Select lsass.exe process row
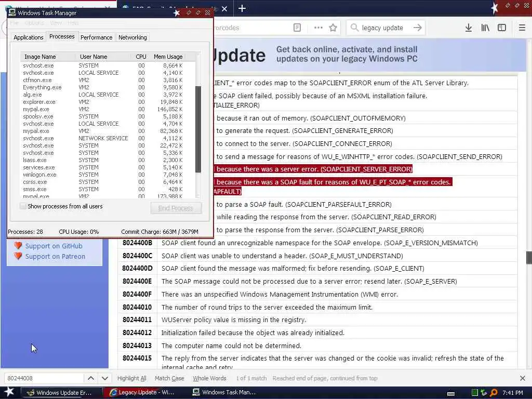Image resolution: width=532 pixels, height=399 pixels. click(x=103, y=160)
